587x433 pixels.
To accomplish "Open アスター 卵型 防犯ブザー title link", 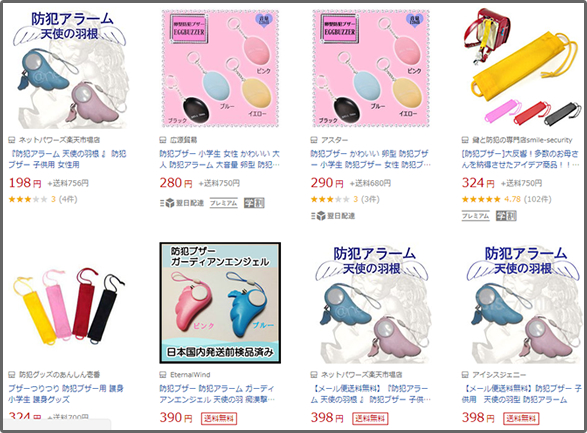I will pos(371,159).
